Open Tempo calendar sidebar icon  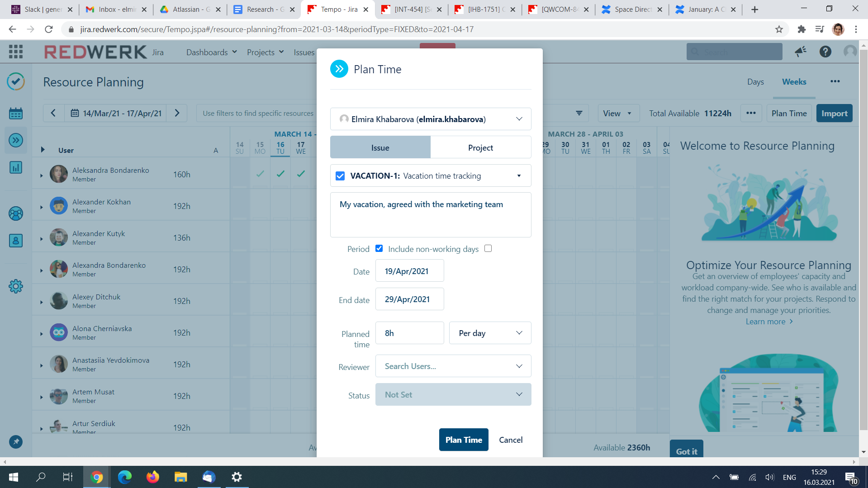16,113
